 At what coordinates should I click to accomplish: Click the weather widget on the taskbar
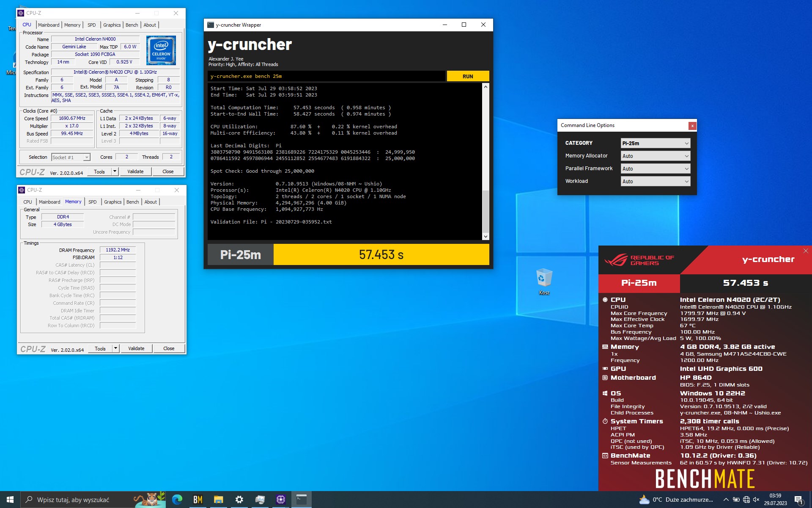pos(675,500)
